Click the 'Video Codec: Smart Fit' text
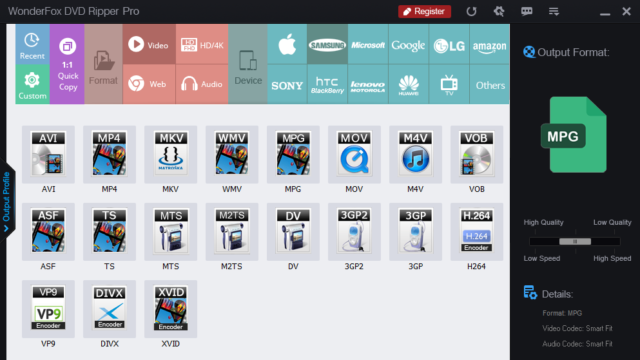This screenshot has height=360, width=640. 577,329
